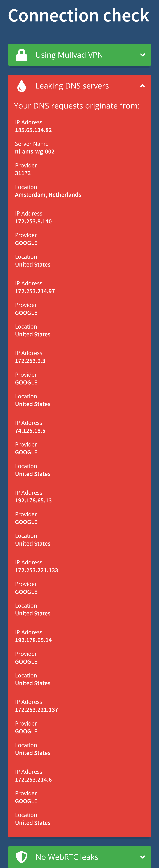Expand the No WebRTC leaks panel chevron
Viewport: 159px width, 868px height.
coord(143,857)
